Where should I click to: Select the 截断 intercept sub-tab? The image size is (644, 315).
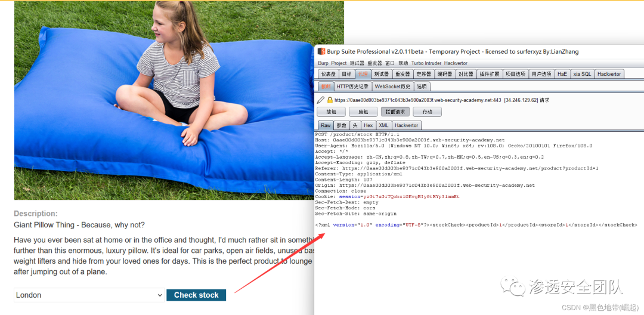click(326, 87)
